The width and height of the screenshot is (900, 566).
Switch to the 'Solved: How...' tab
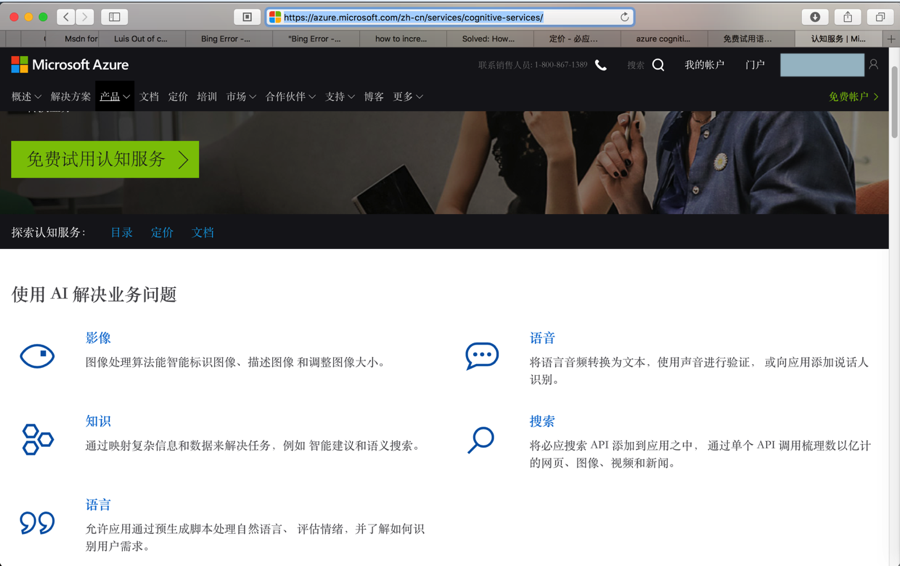pyautogui.click(x=488, y=39)
